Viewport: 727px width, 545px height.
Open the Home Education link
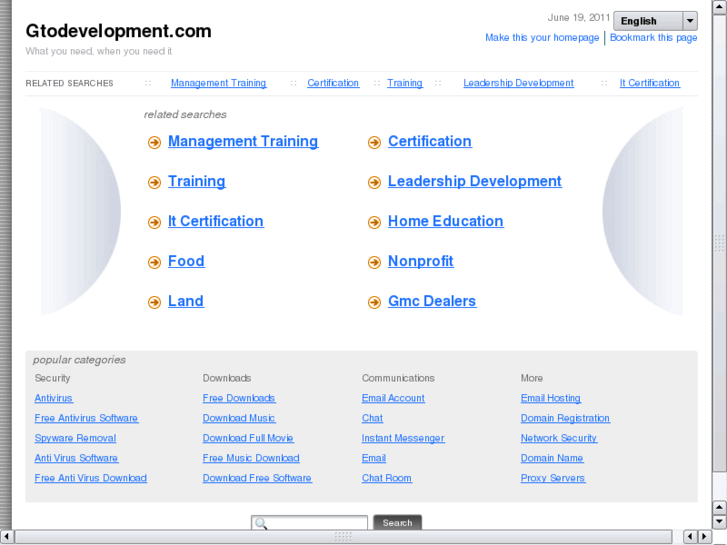click(446, 221)
